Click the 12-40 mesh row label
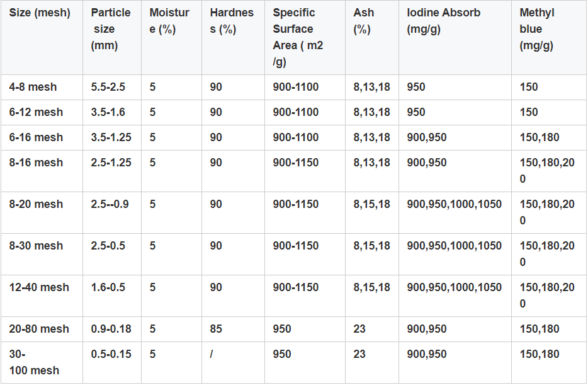588x385 pixels. coord(39,287)
